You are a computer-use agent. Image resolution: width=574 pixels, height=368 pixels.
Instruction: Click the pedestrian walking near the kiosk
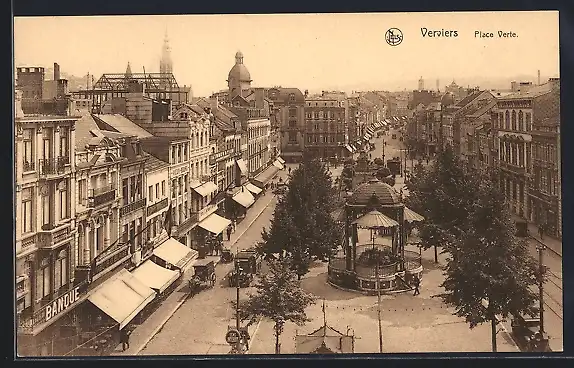pos(416,286)
